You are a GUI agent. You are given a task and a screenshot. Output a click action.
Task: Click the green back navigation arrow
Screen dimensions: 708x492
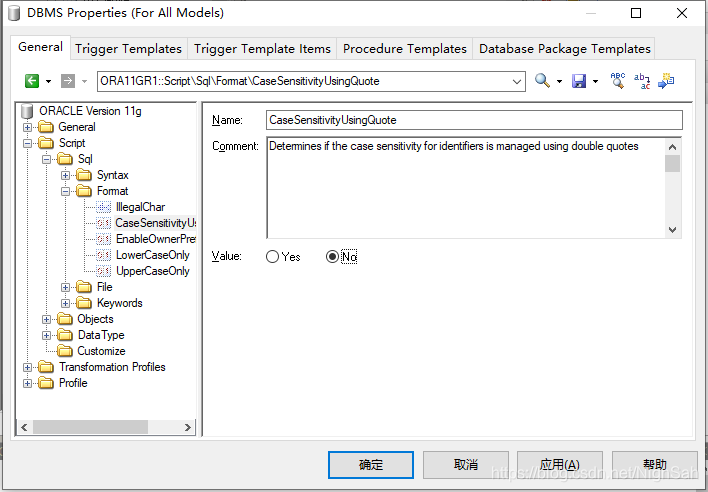click(32, 81)
